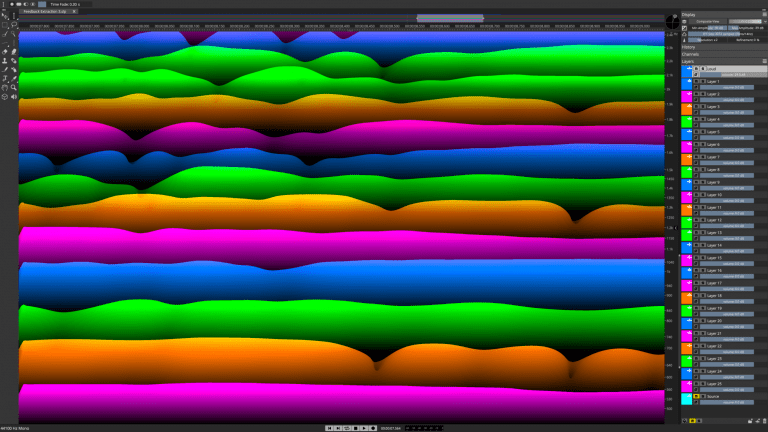This screenshot has height=432, width=768.
Task: Click the delete layer trash icon
Action: coord(764,421)
